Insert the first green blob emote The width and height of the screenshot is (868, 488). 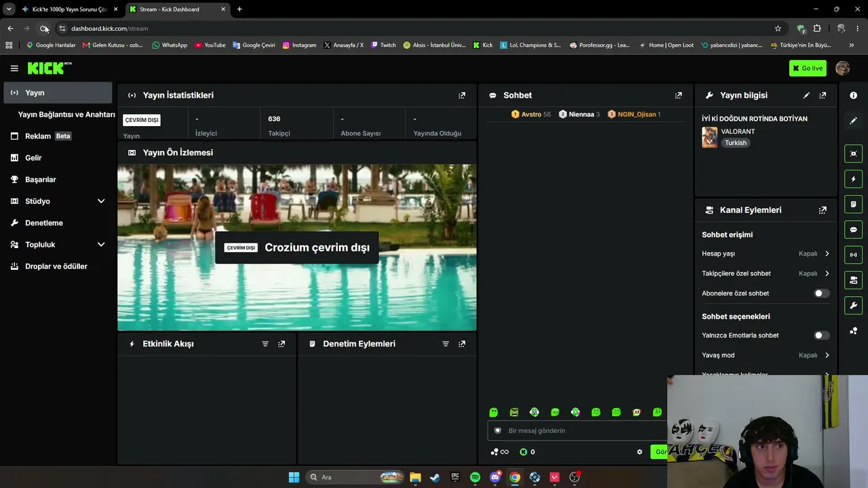494,412
